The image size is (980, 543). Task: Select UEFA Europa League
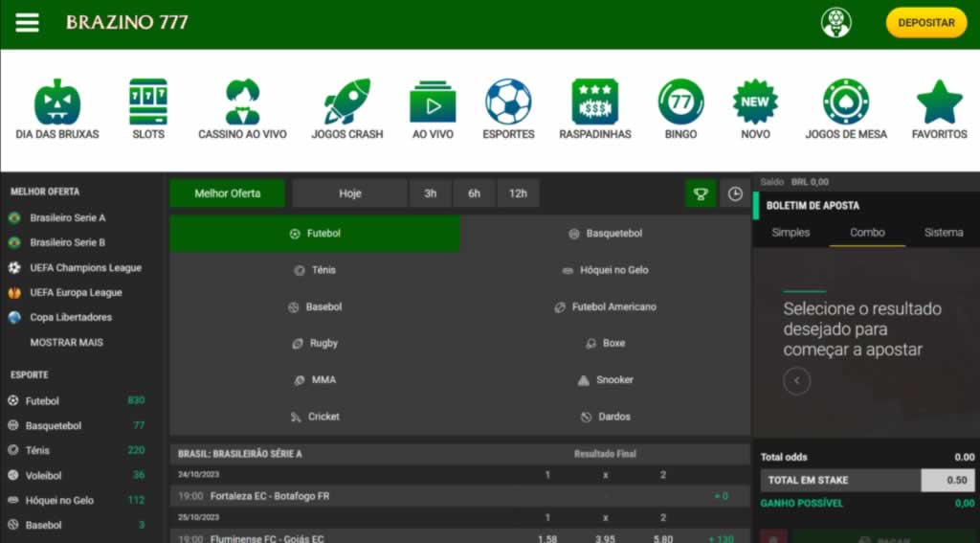click(x=76, y=293)
